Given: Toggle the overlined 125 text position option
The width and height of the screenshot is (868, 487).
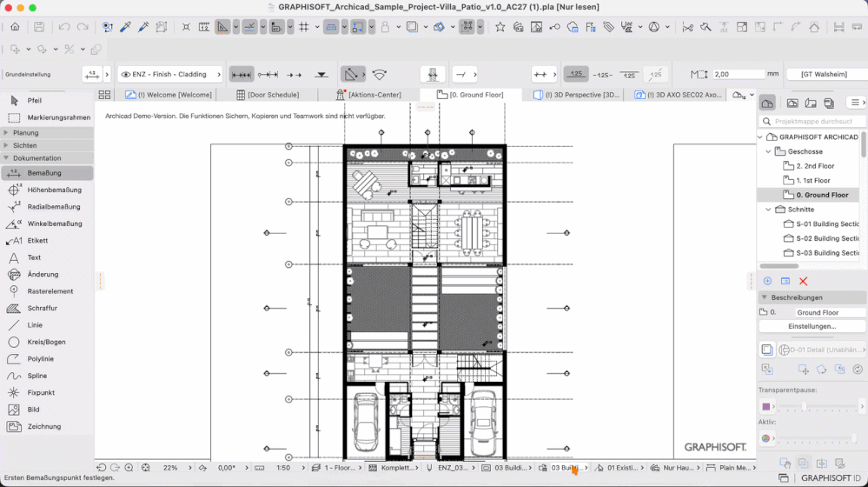Looking at the screenshot, I should tap(629, 74).
